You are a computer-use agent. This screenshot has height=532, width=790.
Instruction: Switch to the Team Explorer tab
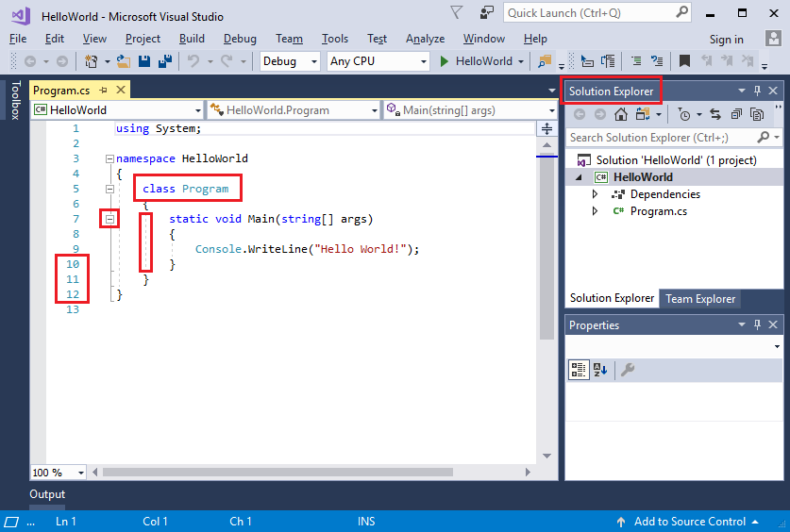[700, 298]
